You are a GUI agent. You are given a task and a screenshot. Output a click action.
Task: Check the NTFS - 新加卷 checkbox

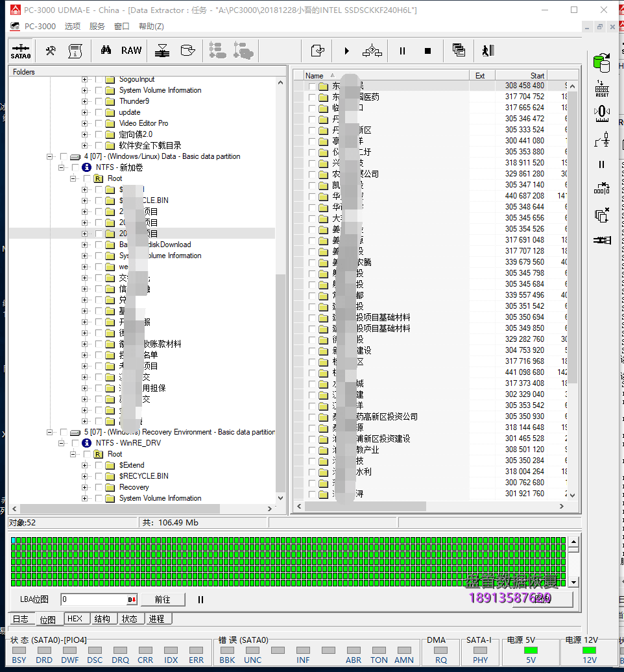75,167
